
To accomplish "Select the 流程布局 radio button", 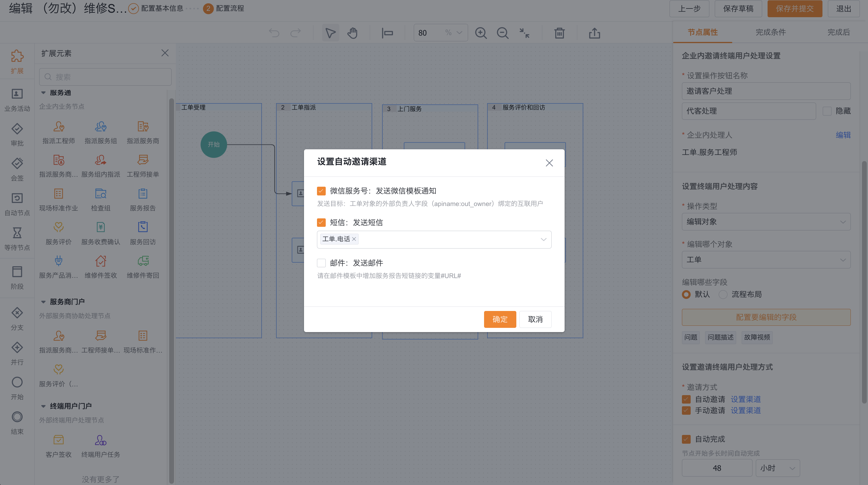I will pos(723,295).
